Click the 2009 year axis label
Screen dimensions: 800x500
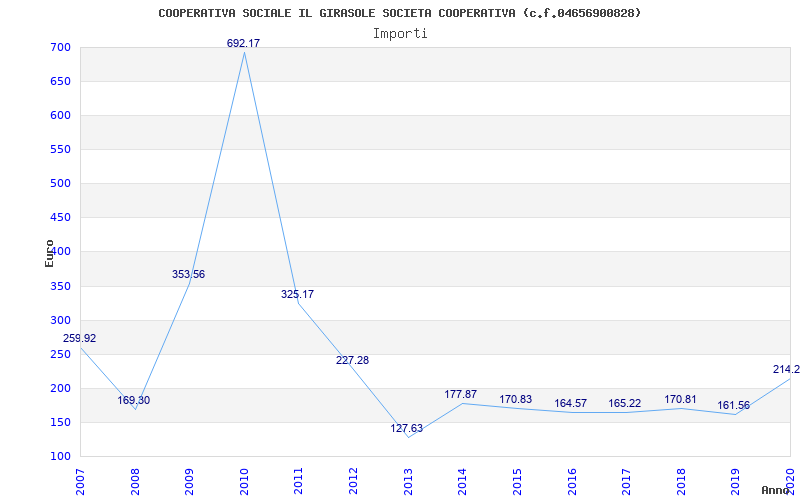point(189,481)
